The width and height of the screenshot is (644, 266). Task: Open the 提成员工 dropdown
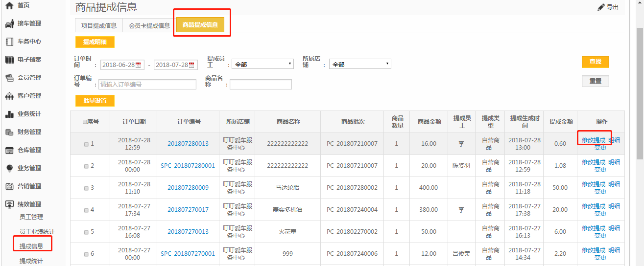tap(262, 64)
